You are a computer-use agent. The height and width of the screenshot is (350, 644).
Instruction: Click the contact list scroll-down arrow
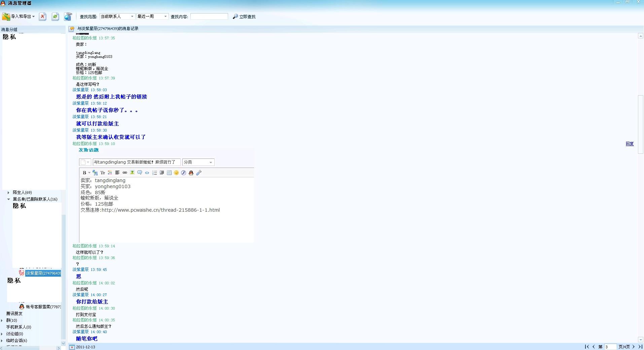point(63,343)
